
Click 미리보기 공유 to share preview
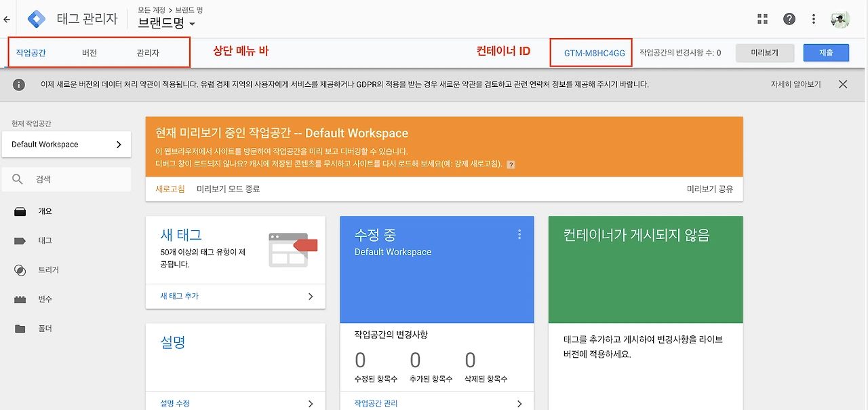coord(710,189)
